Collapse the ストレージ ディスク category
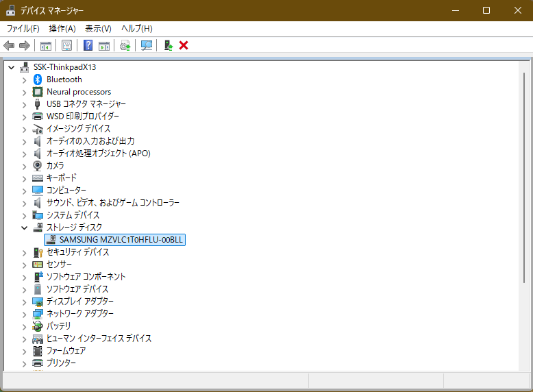This screenshot has width=533, height=392. (25, 228)
